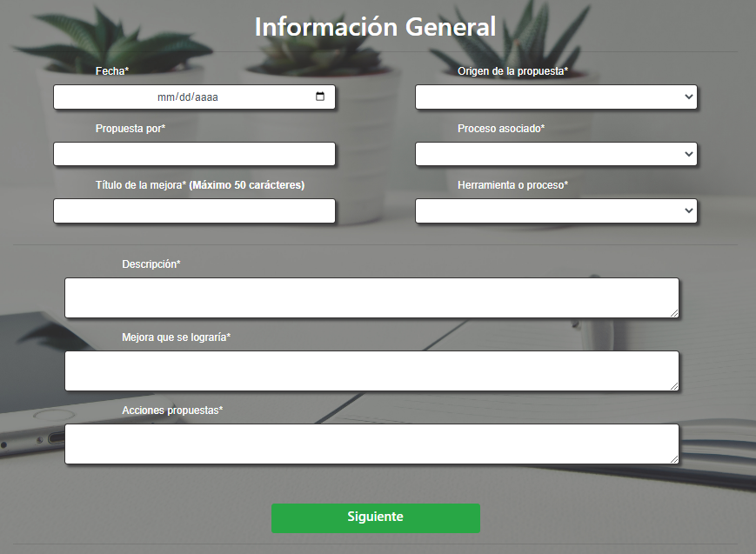Viewport: 756px width, 554px height.
Task: Click the resize corner of Acciones propuestas box
Action: 674,459
